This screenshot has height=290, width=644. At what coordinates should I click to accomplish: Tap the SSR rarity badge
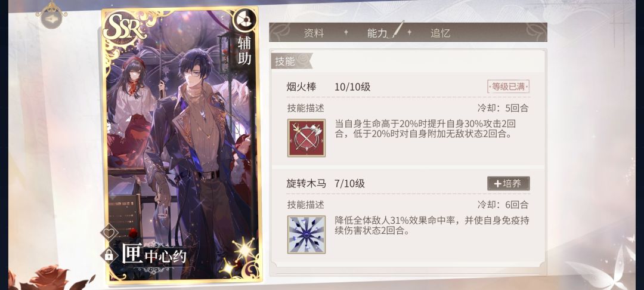click(125, 27)
